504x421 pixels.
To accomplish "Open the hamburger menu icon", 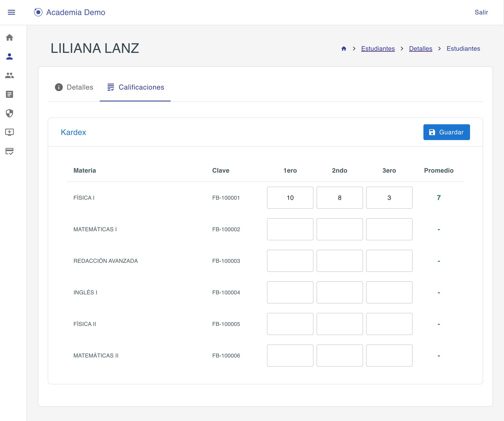I will pyautogui.click(x=11, y=12).
